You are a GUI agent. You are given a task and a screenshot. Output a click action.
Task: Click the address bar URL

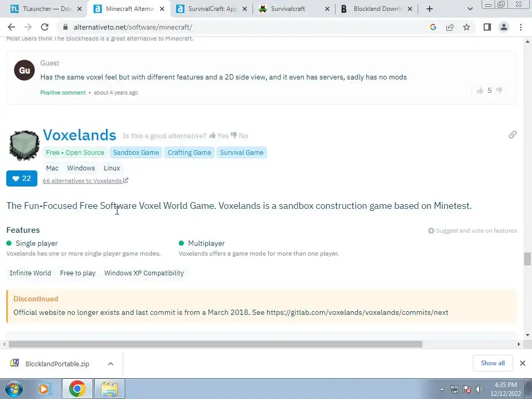tap(132, 27)
